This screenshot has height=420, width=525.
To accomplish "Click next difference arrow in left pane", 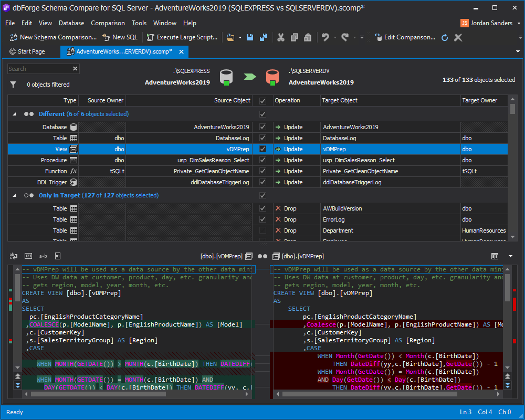I will coord(18,385).
